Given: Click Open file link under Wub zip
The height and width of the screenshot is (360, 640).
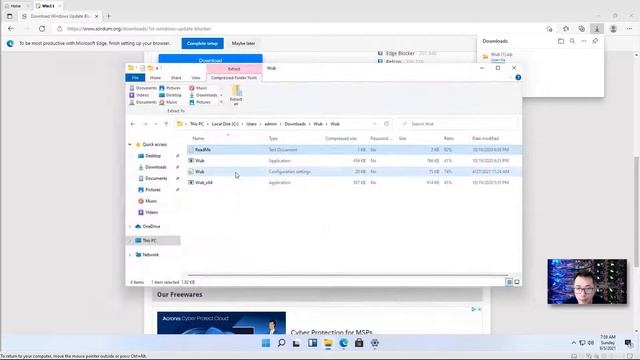Looking at the screenshot, I should coord(498,60).
